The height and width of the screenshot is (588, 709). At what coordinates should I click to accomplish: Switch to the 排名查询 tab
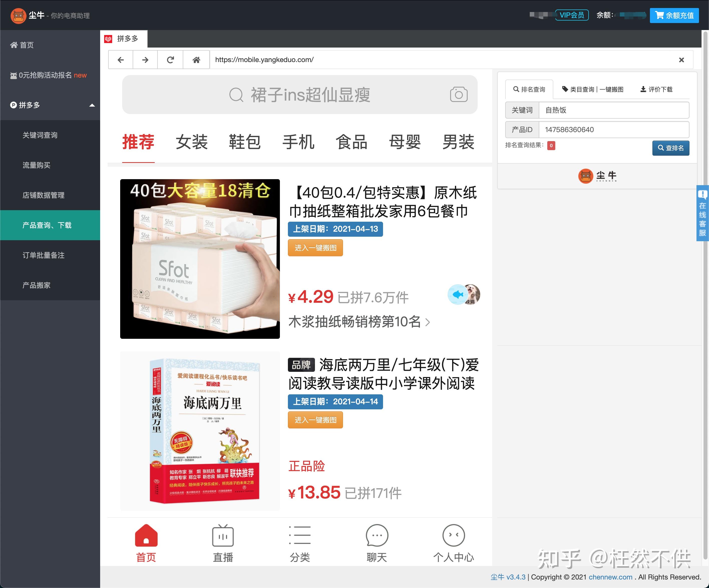pyautogui.click(x=529, y=89)
